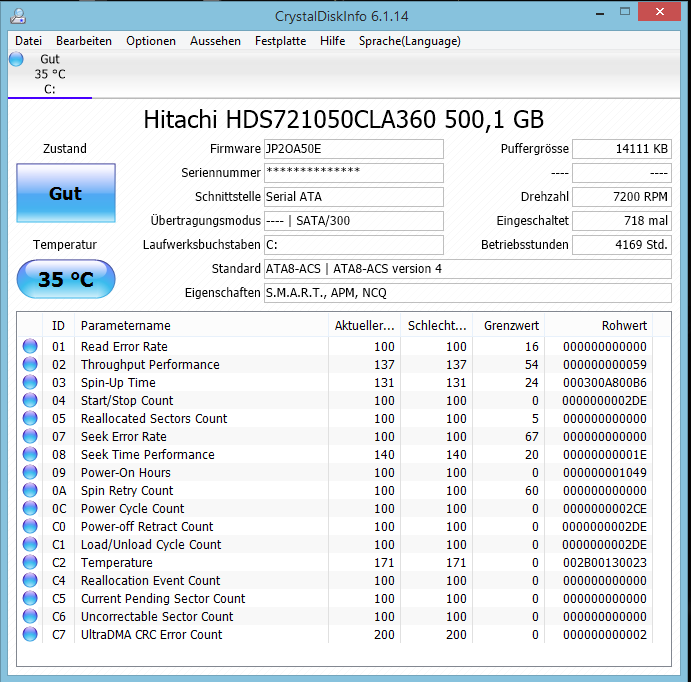Open the Hilfe menu

click(x=332, y=41)
